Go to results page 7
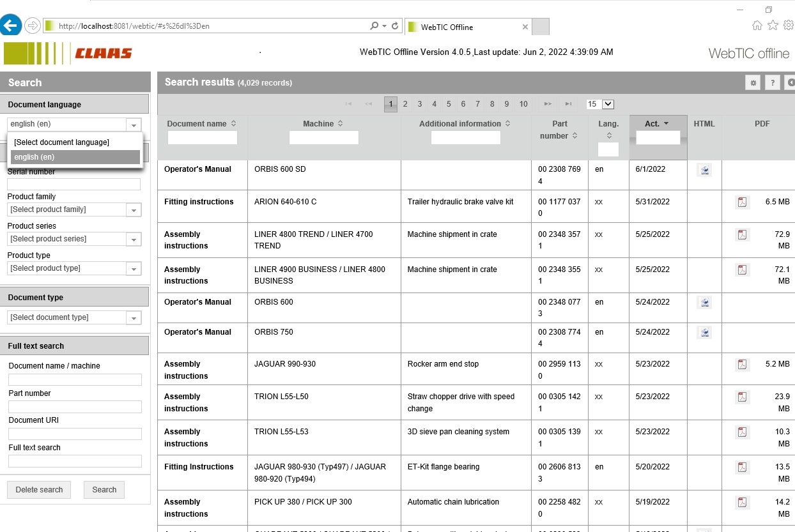795x532 pixels. [x=477, y=104]
